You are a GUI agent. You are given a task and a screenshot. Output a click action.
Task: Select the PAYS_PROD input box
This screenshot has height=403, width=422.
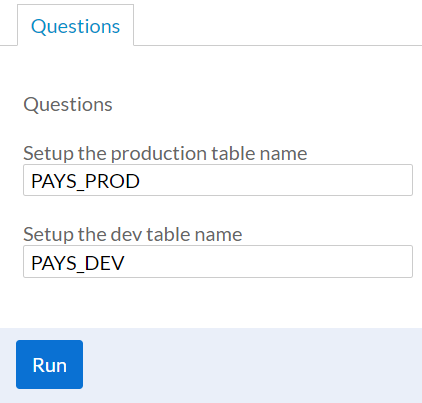(218, 180)
